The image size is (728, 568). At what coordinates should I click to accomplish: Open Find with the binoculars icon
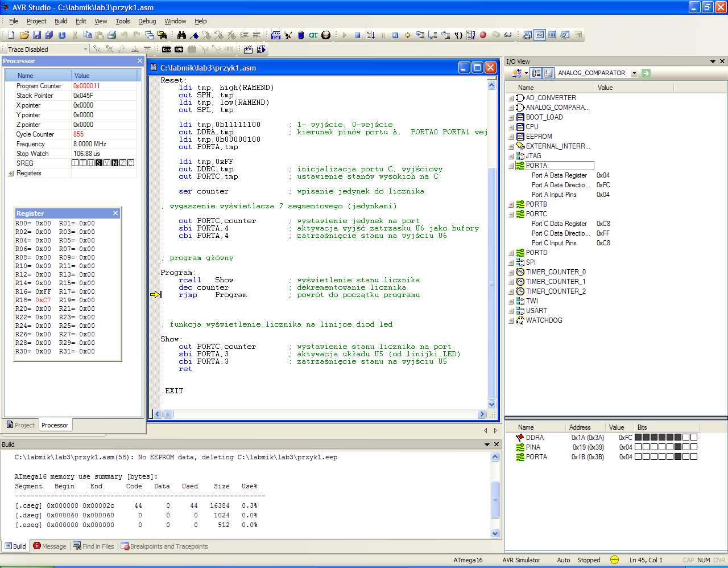pyautogui.click(x=182, y=35)
